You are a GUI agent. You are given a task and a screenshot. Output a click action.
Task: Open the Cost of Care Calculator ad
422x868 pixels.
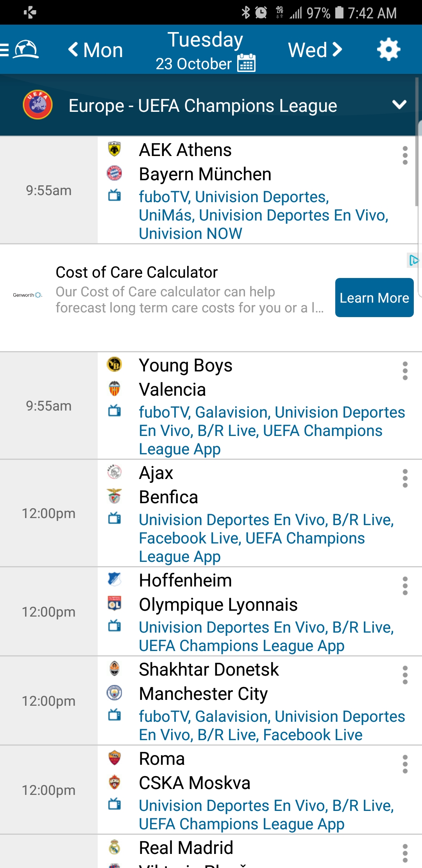click(x=137, y=273)
